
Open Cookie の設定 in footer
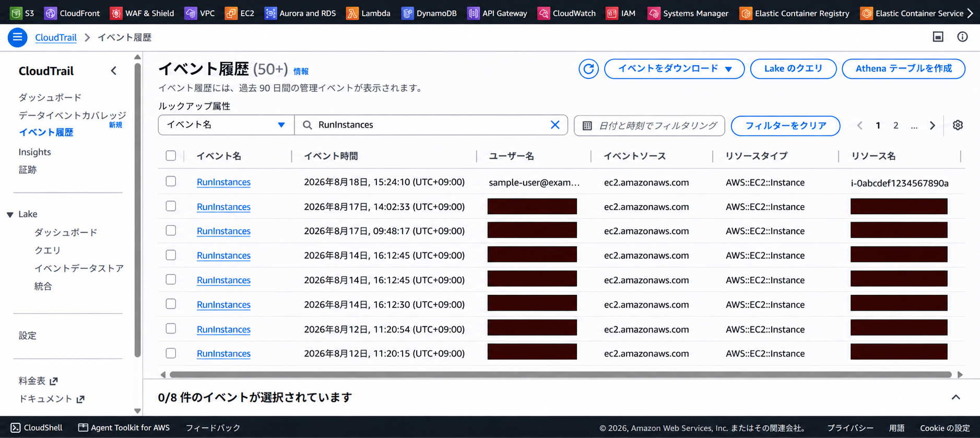(945, 428)
